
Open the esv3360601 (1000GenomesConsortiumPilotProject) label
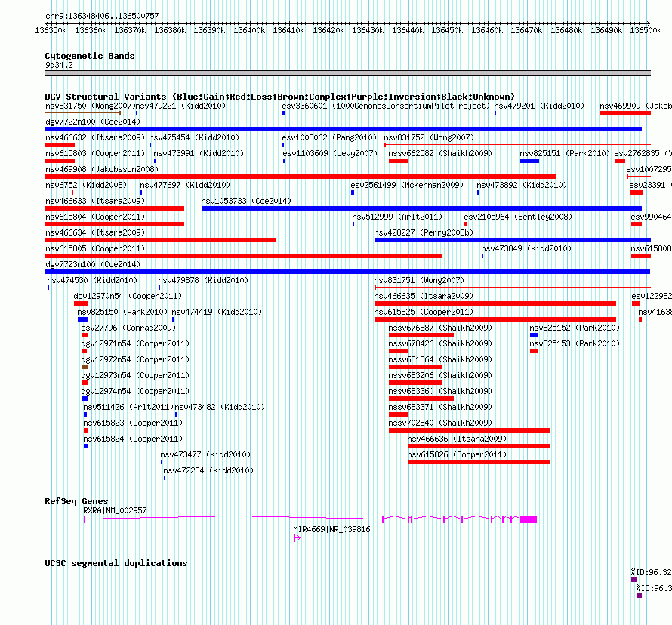[386, 106]
